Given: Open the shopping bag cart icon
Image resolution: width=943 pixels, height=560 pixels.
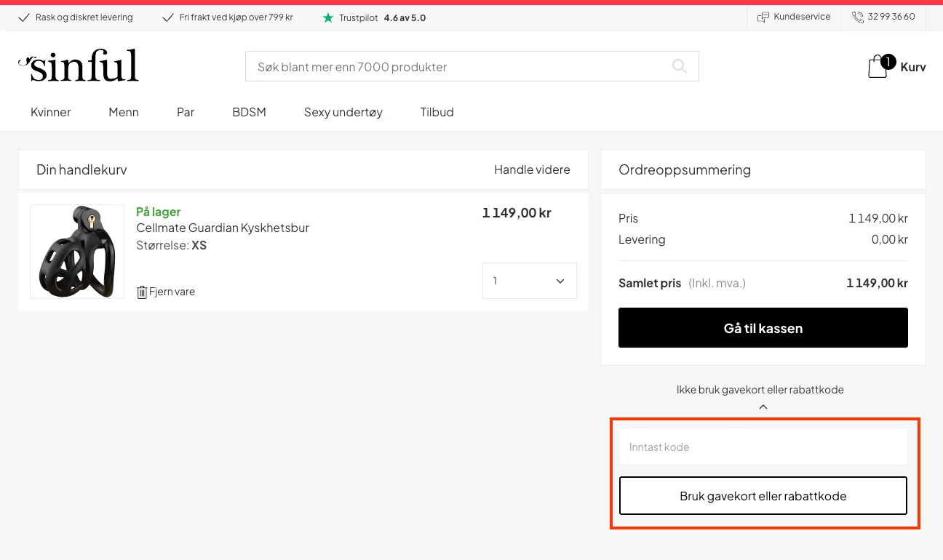Looking at the screenshot, I should click(x=878, y=67).
